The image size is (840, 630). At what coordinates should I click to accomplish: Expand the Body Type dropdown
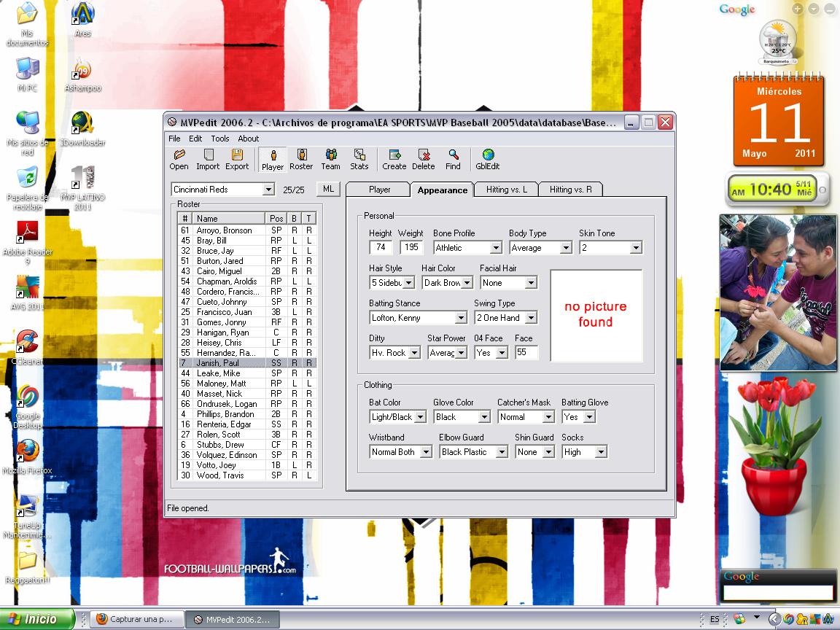click(566, 247)
